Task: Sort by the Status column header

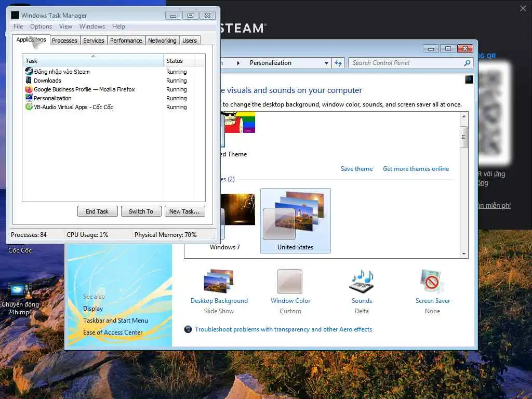Action: [x=179, y=60]
